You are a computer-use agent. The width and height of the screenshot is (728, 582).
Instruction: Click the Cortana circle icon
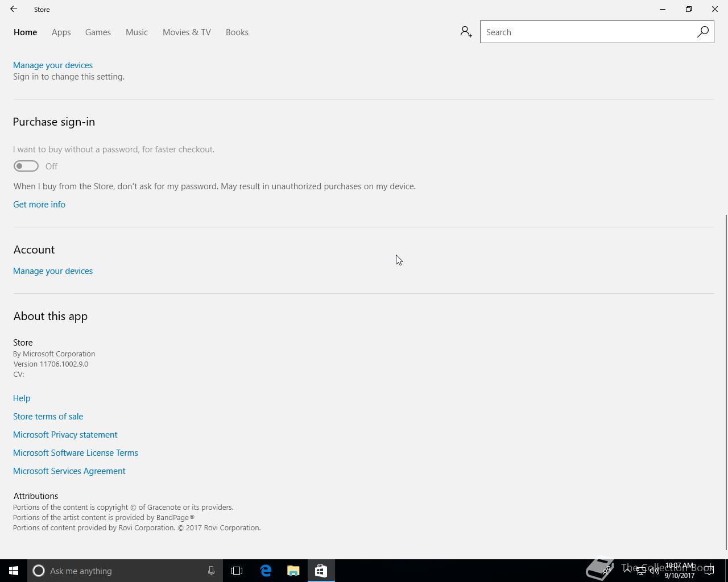tap(39, 571)
